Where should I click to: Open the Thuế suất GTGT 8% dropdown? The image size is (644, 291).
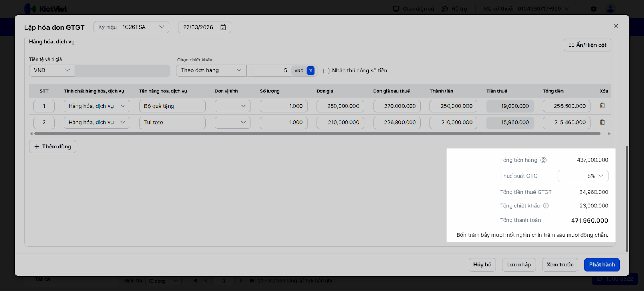click(583, 176)
